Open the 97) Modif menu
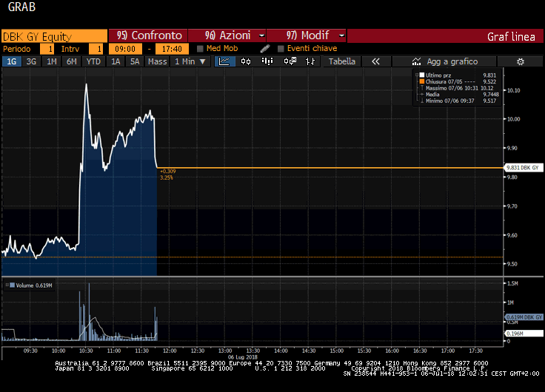 coord(307,36)
